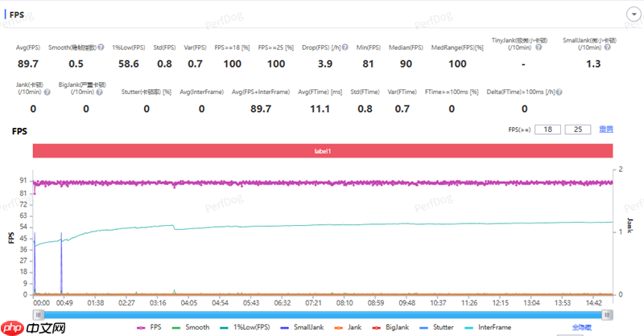Click help icon next to Jank (/10min)

point(48,92)
